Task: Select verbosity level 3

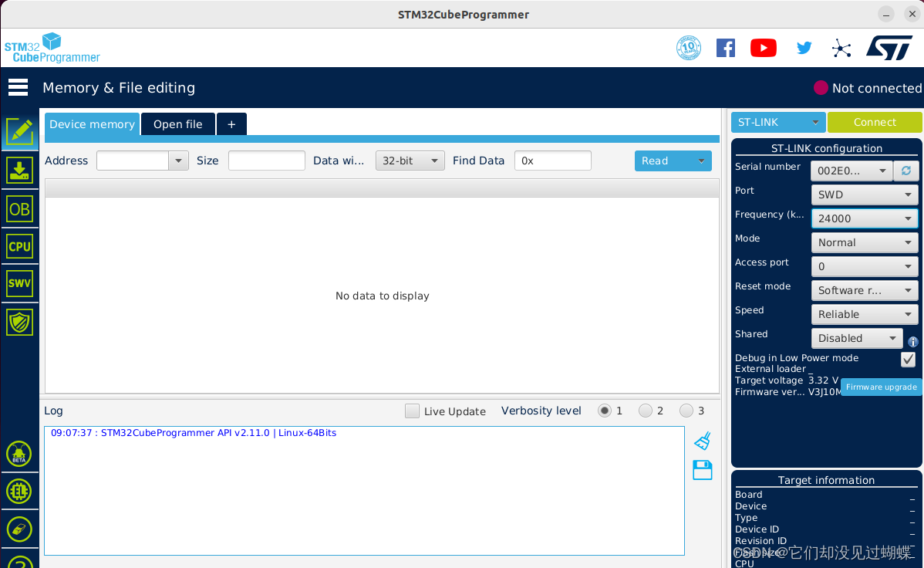Action: point(686,411)
